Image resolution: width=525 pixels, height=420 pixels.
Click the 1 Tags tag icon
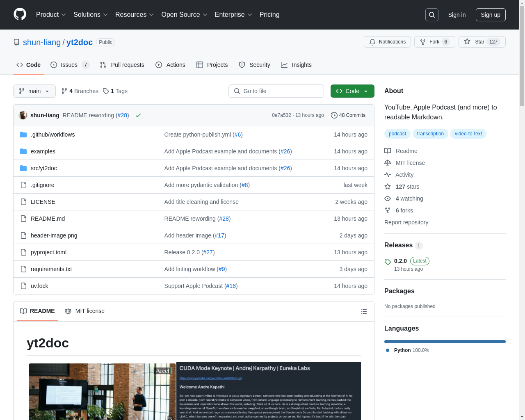(106, 91)
